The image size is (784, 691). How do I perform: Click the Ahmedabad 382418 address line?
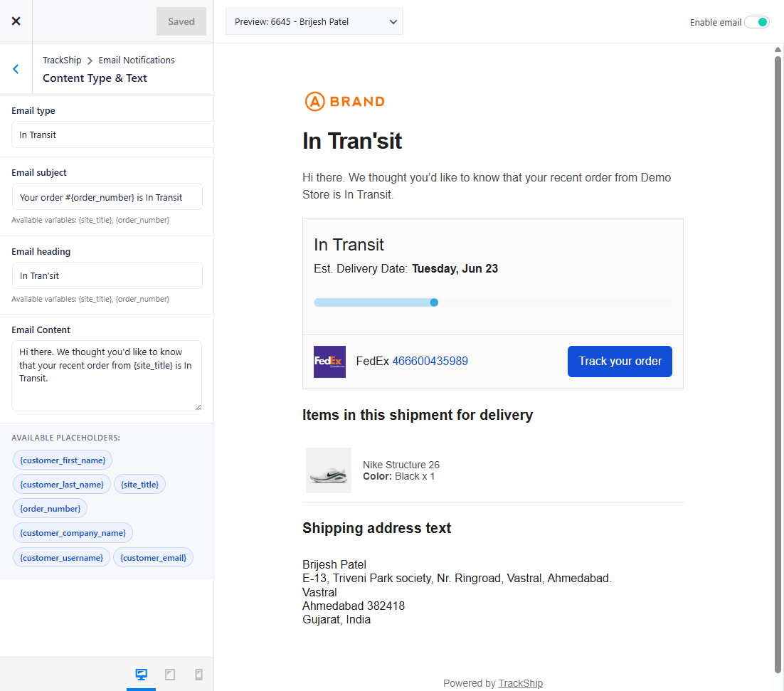[x=354, y=606]
